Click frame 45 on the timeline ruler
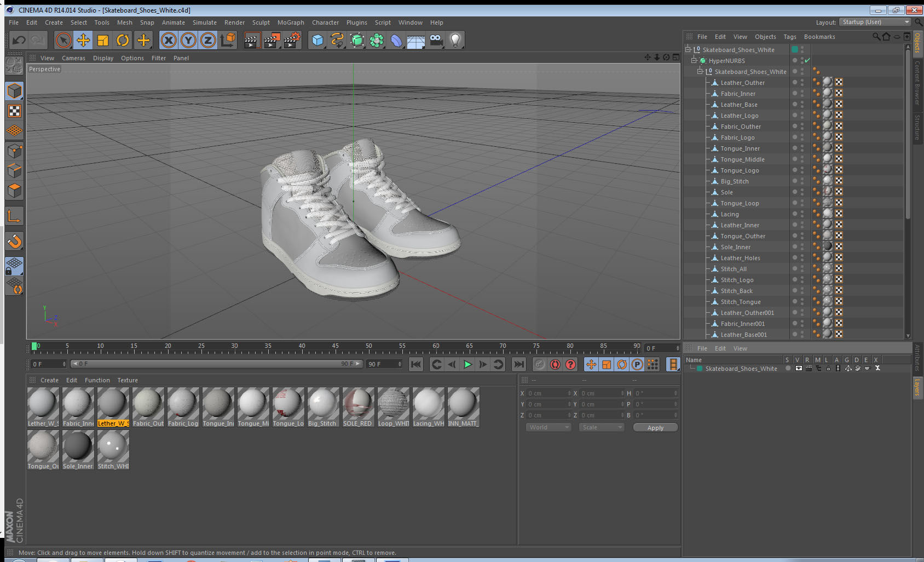The width and height of the screenshot is (924, 562). (335, 347)
